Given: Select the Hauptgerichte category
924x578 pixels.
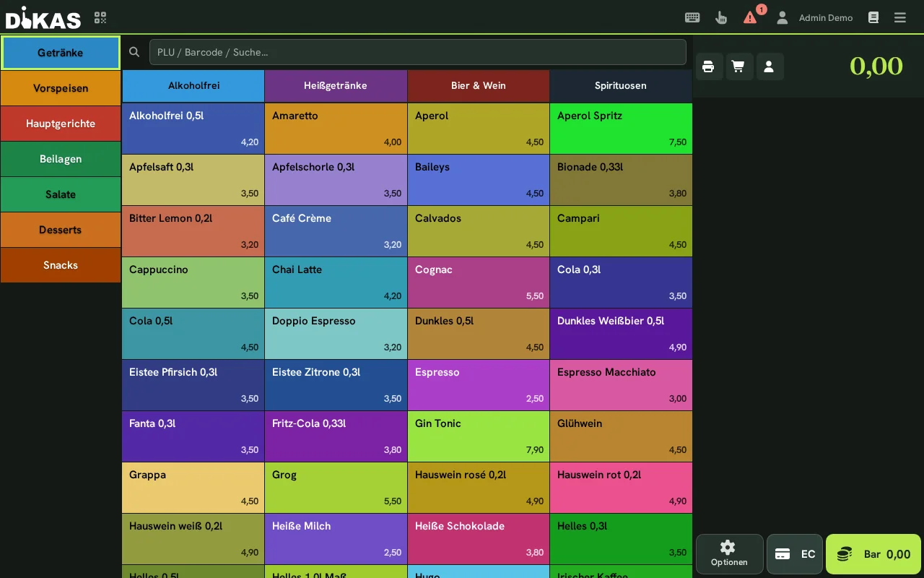Looking at the screenshot, I should 61,124.
